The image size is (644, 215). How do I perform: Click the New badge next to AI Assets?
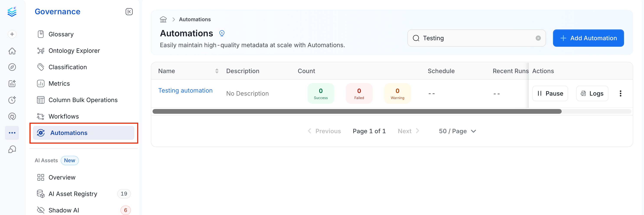click(x=70, y=160)
